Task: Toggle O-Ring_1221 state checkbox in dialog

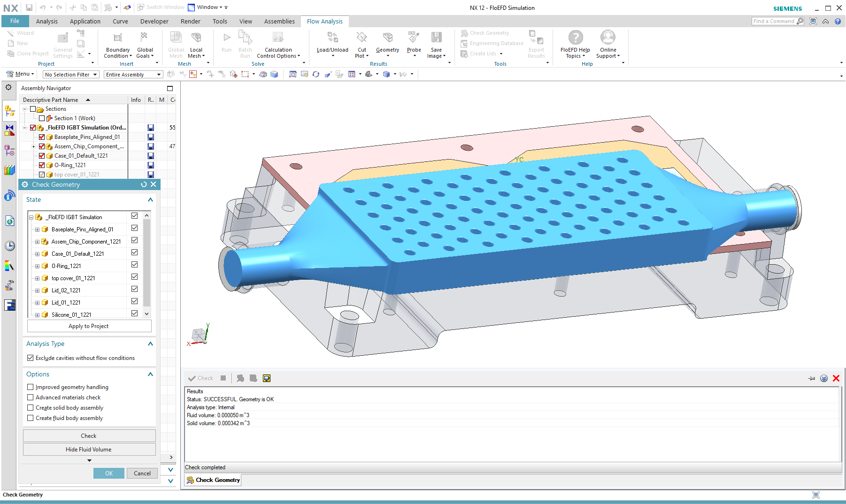Action: [135, 265]
